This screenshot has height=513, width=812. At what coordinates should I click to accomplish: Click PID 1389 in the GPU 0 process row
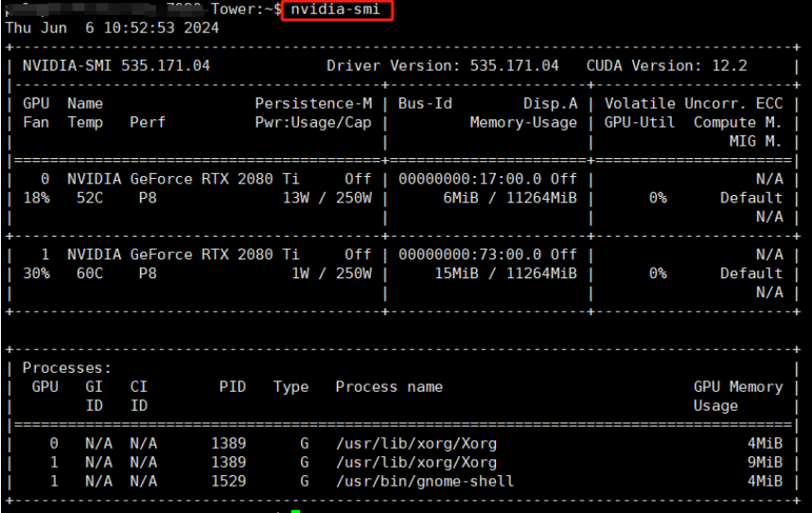(228, 444)
